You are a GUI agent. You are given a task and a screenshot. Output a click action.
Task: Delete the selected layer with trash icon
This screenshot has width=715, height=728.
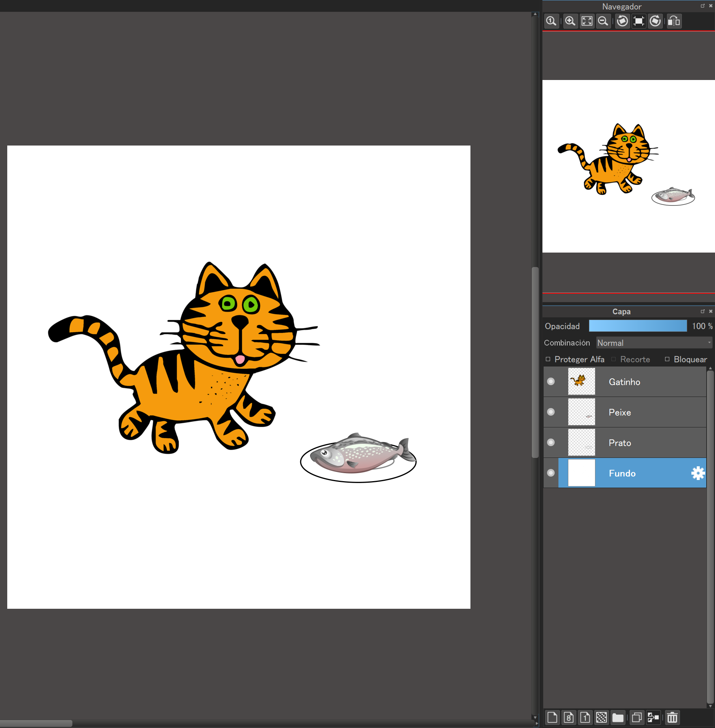coord(672,718)
